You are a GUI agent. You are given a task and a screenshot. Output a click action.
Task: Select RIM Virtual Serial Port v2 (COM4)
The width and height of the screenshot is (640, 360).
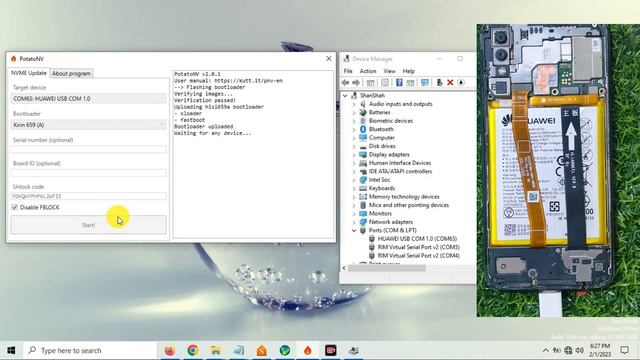pos(418,256)
